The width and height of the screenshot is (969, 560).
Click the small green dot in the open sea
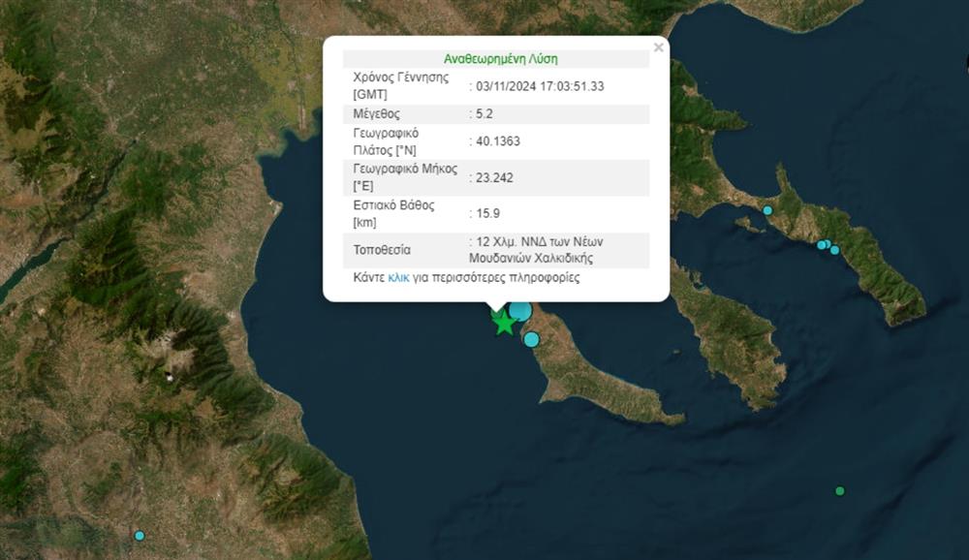point(840,491)
